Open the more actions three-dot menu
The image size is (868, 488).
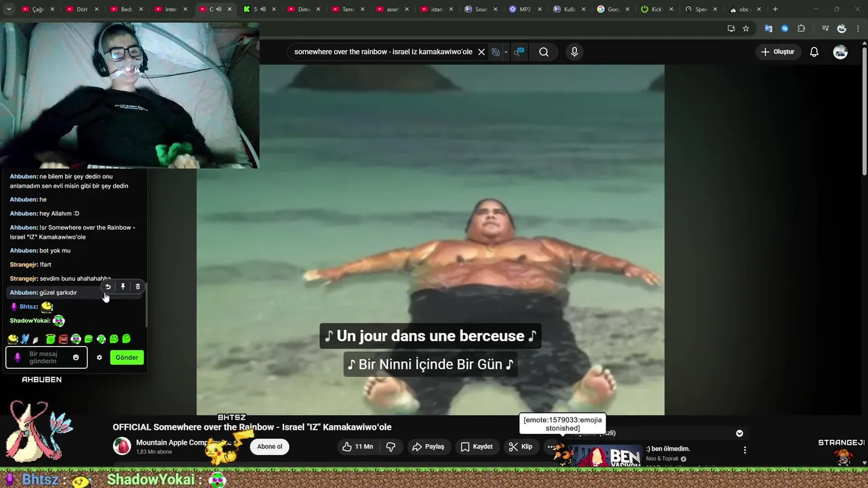[551, 447]
